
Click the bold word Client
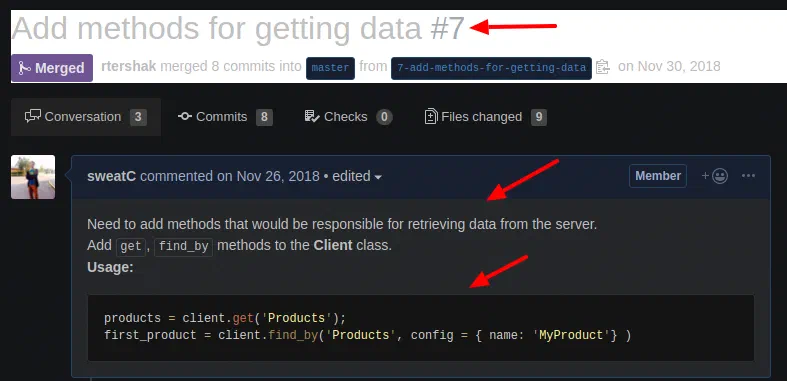click(333, 246)
